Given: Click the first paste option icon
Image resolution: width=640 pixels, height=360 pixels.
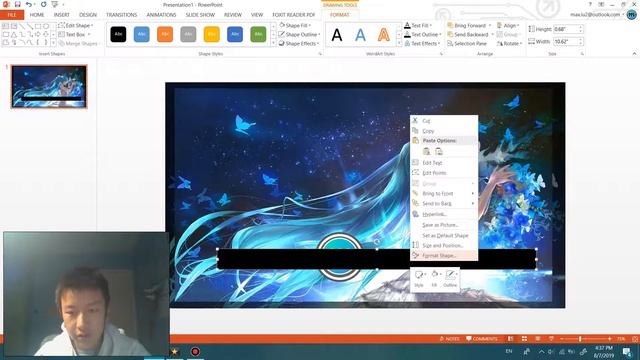Looking at the screenshot, I should tap(427, 151).
